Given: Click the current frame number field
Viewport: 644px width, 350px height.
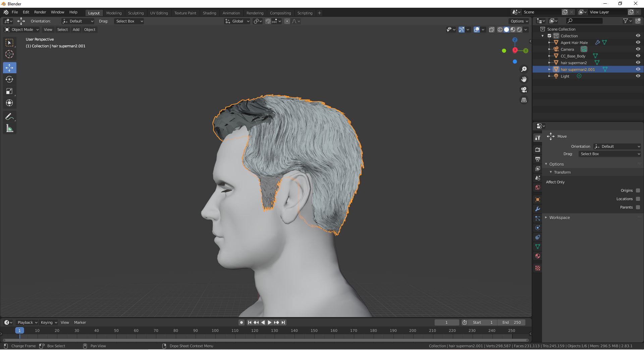Looking at the screenshot, I should click(x=446, y=322).
